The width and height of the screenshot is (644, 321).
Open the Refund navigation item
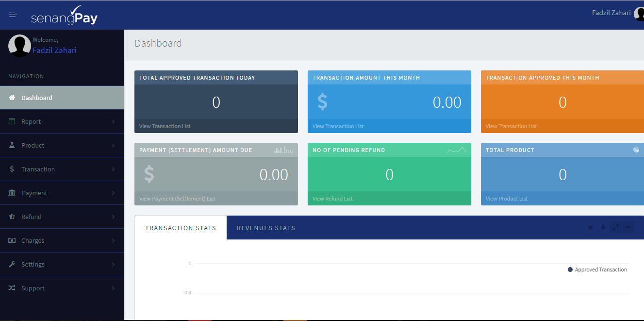coord(62,217)
